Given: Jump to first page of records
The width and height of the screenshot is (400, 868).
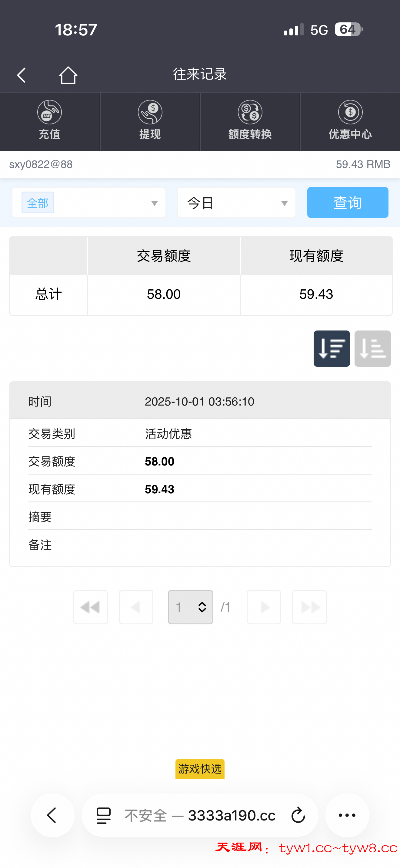Looking at the screenshot, I should (90, 607).
